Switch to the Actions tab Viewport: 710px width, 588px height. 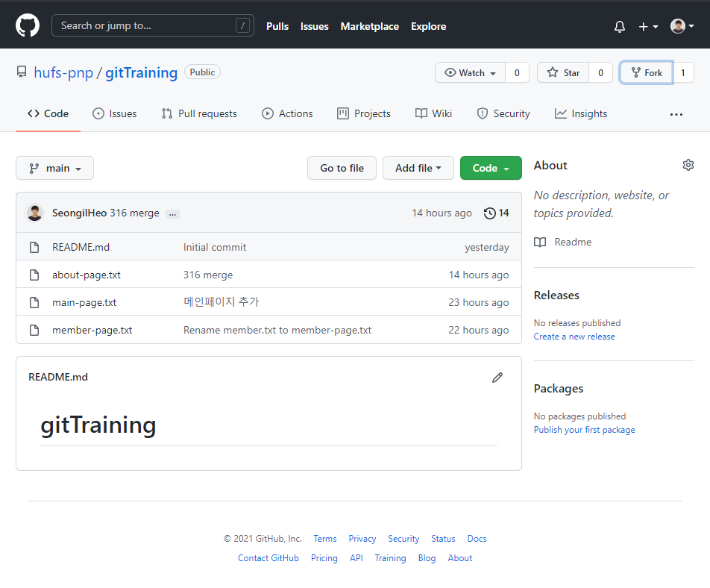pyautogui.click(x=287, y=113)
